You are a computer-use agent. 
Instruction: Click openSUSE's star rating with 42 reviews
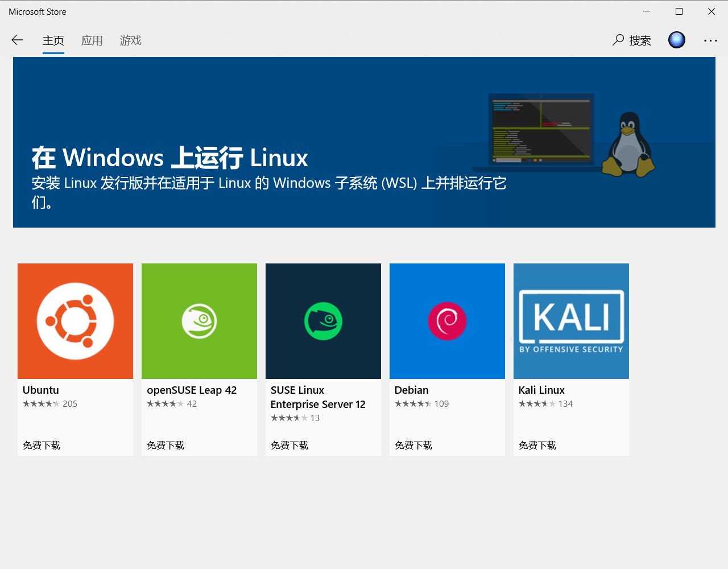(x=172, y=403)
